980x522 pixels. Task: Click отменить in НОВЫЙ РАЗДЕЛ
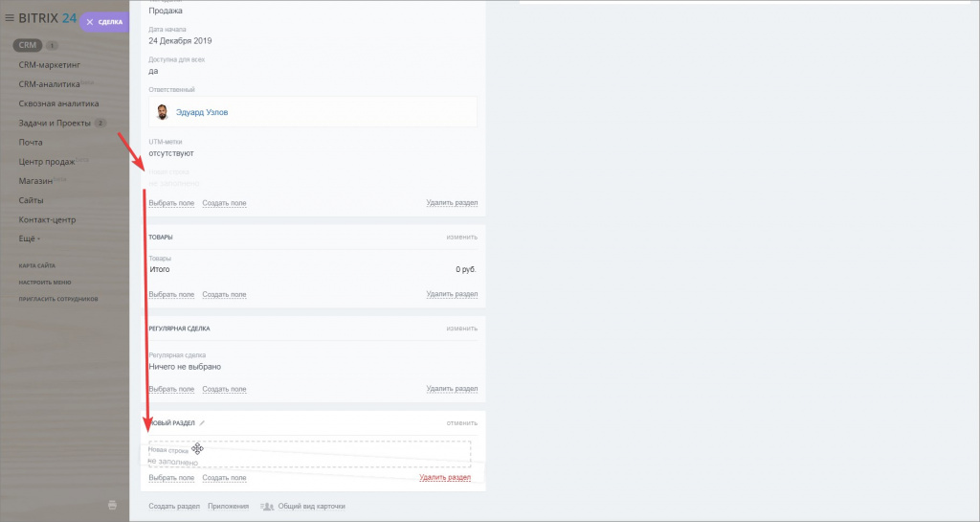(x=462, y=423)
